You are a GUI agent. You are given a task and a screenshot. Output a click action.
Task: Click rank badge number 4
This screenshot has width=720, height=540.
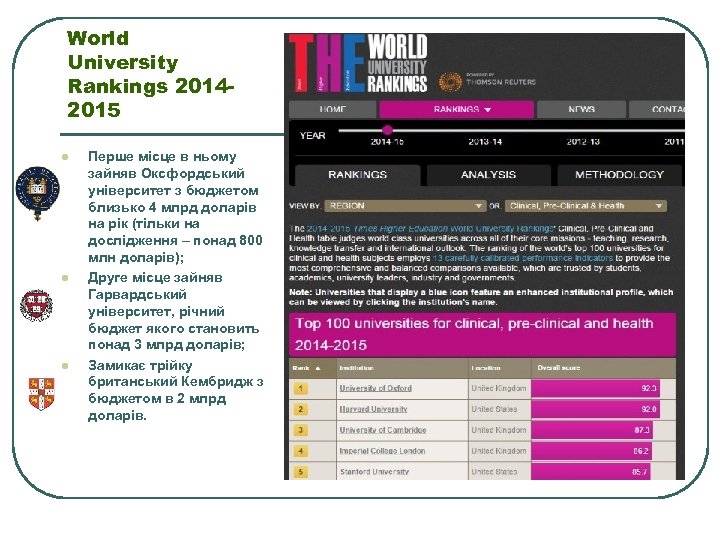[x=301, y=451]
